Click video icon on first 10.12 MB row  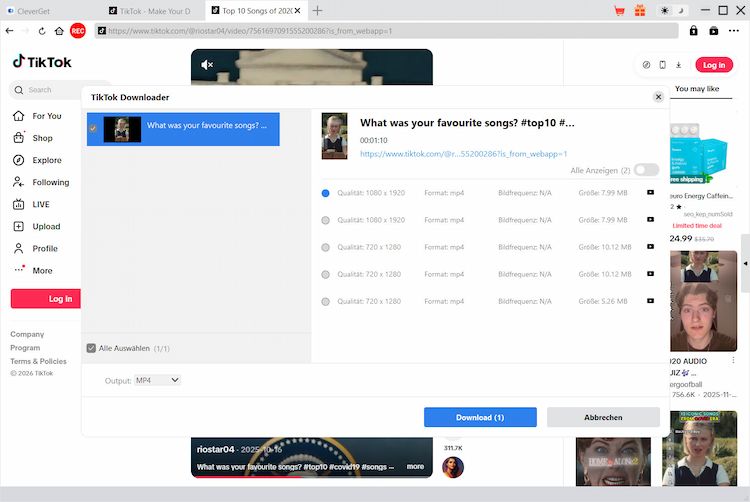coord(651,247)
